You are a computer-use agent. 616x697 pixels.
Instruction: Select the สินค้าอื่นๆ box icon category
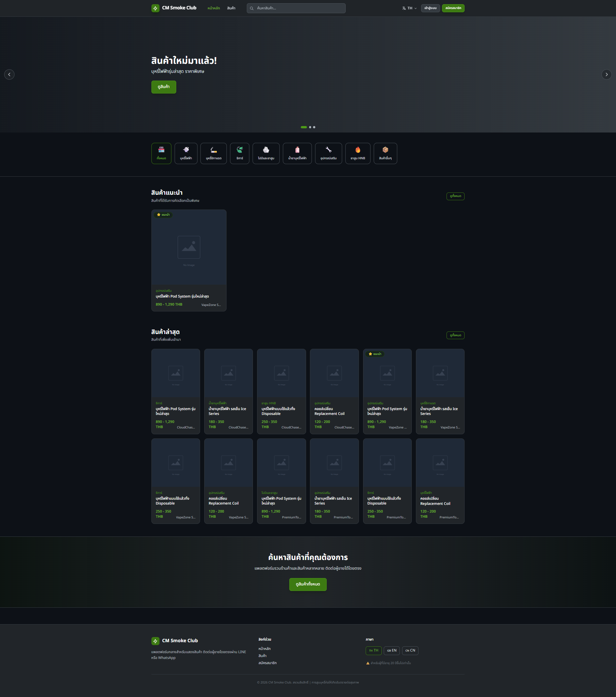(x=385, y=153)
